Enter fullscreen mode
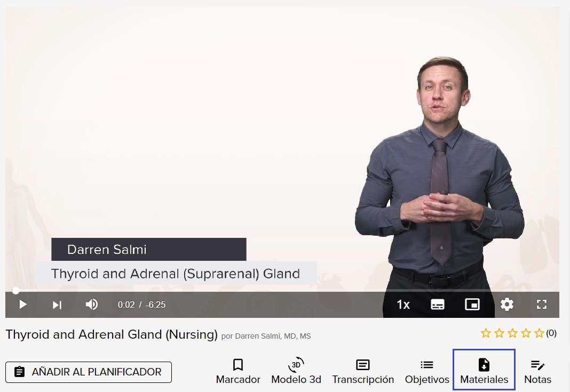 coord(542,305)
